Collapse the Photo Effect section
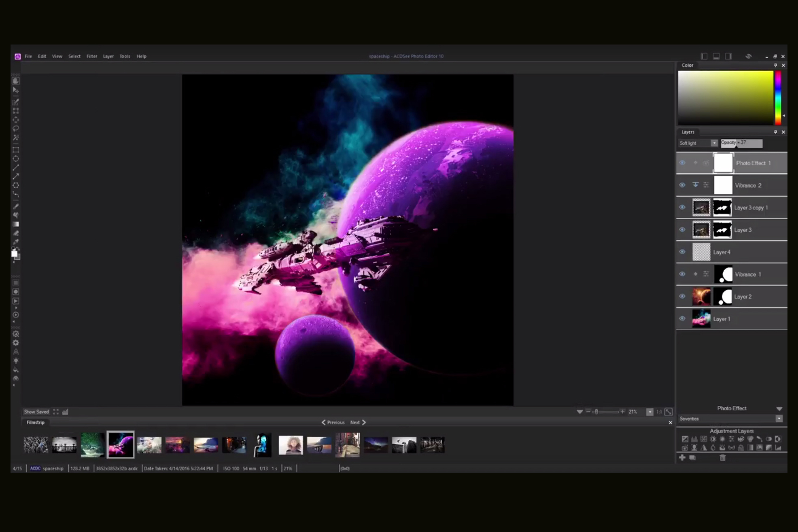Screen dimensions: 798x532 click(779, 408)
